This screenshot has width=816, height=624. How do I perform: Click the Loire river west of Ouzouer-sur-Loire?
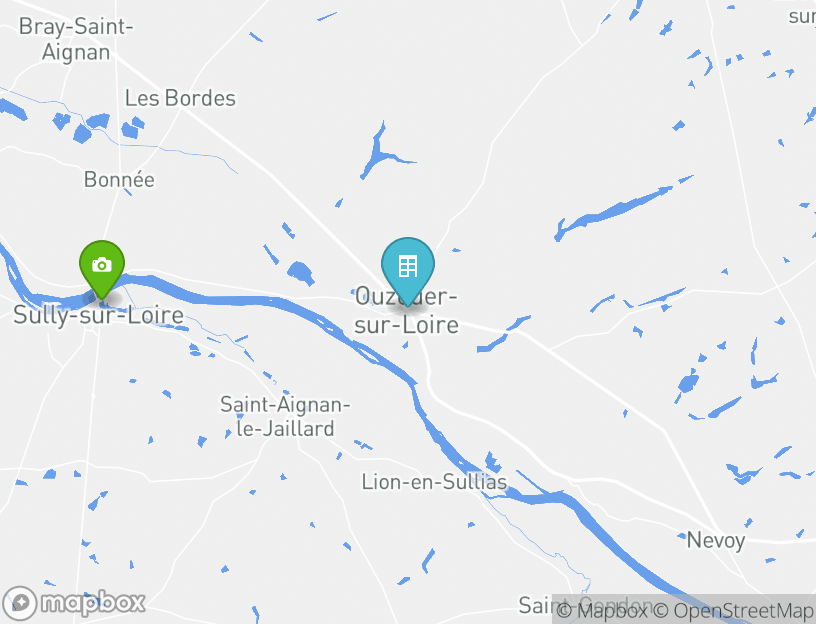[234, 300]
